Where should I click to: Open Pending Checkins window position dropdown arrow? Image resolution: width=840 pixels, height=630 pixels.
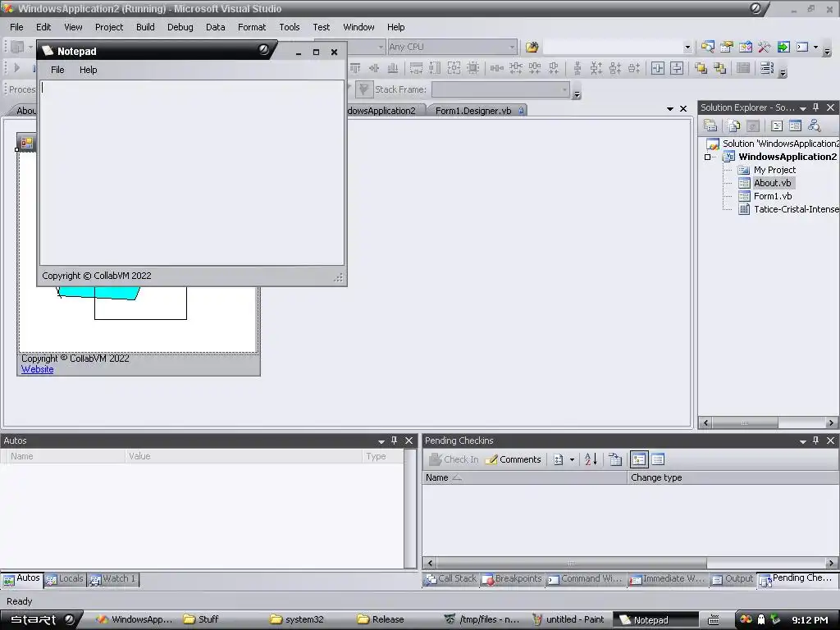802,441
